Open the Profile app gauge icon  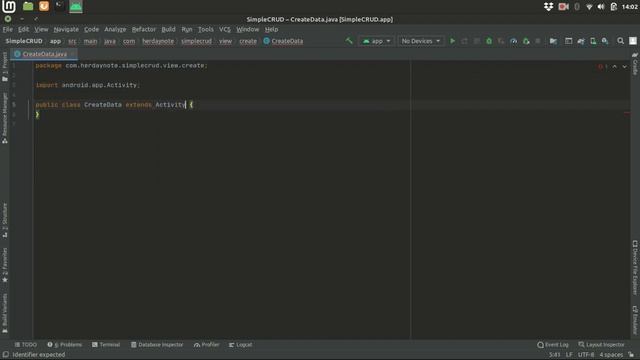(513, 41)
